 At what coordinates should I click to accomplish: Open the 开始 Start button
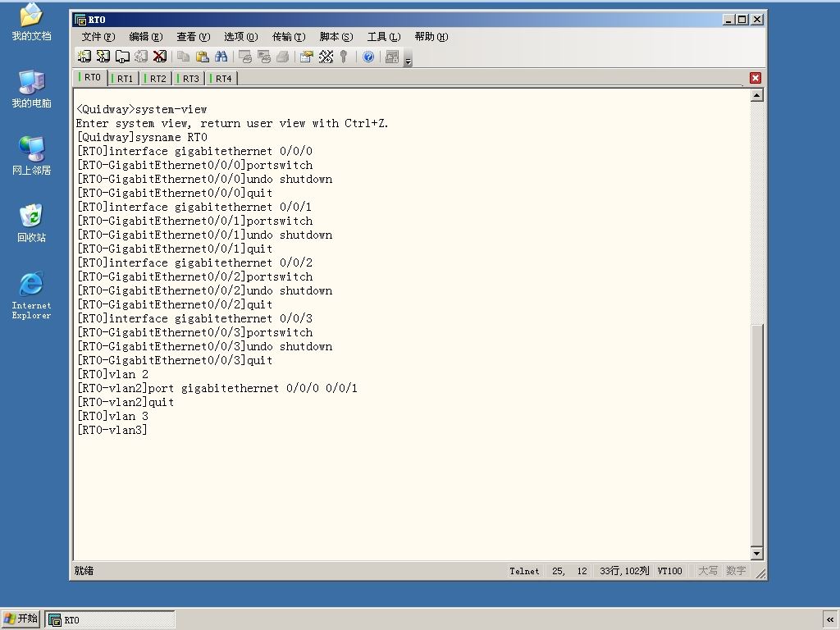point(21,619)
